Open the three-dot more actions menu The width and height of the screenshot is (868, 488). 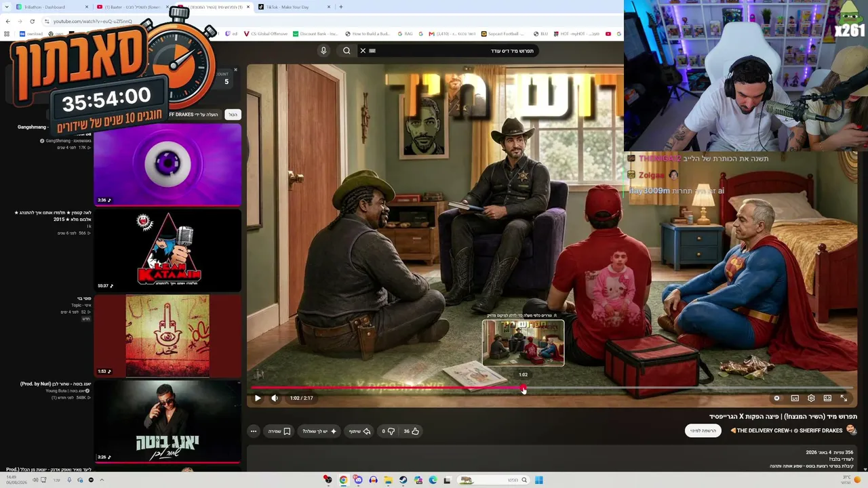coord(254,431)
